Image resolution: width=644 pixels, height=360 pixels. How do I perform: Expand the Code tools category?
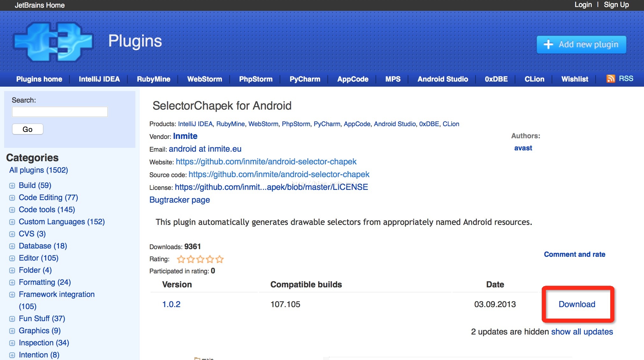point(12,210)
